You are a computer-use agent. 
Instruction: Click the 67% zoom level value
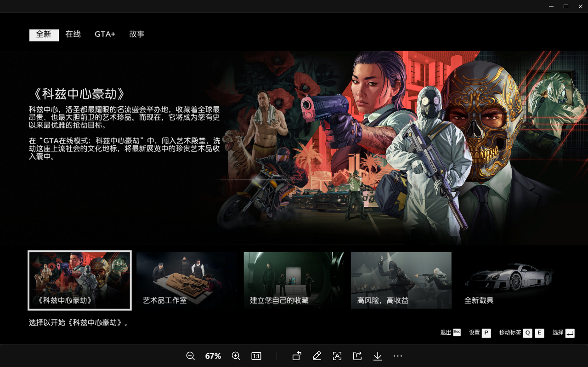[x=213, y=356]
